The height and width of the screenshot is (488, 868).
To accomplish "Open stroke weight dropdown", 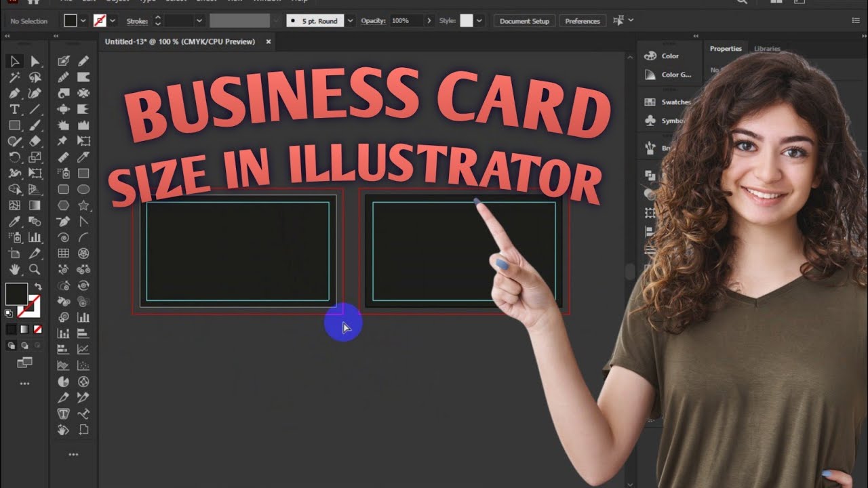I will coord(199,21).
